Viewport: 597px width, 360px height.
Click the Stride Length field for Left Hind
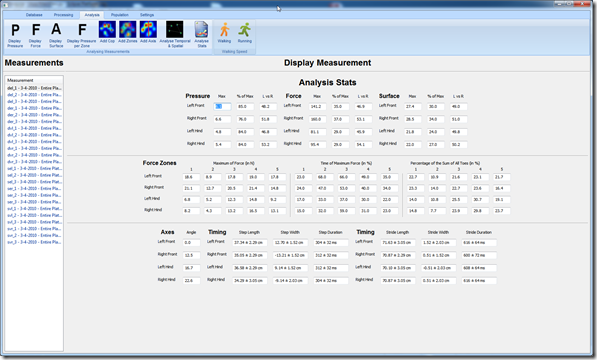click(398, 268)
